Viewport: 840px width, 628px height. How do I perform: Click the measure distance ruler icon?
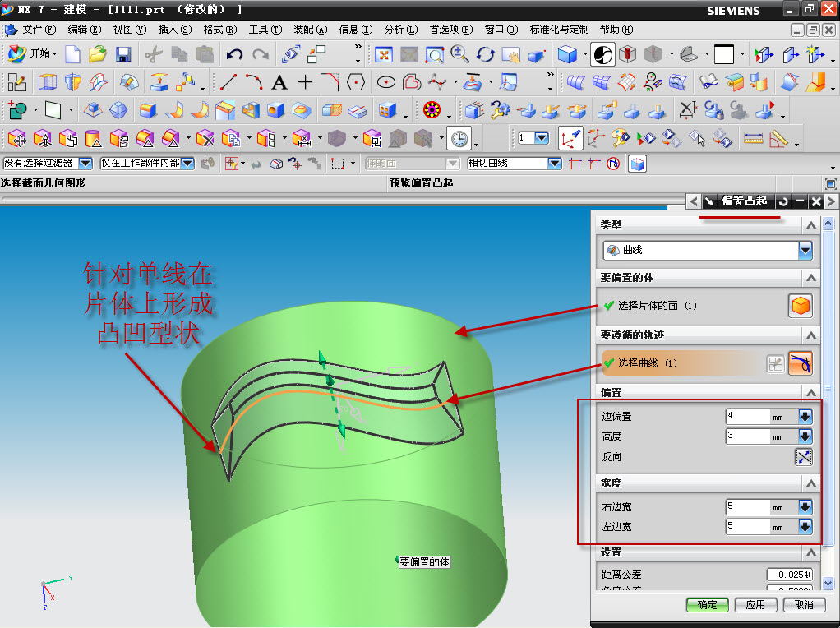pyautogui.click(x=753, y=139)
